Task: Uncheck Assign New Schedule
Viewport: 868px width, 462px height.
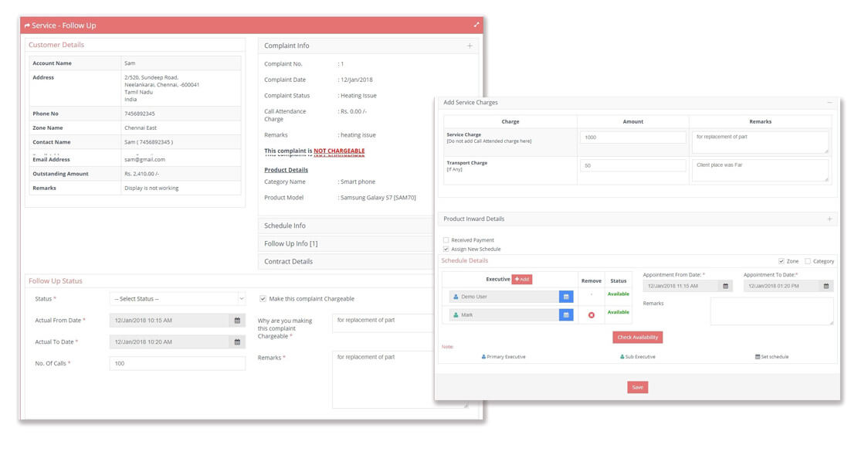Action: point(446,249)
